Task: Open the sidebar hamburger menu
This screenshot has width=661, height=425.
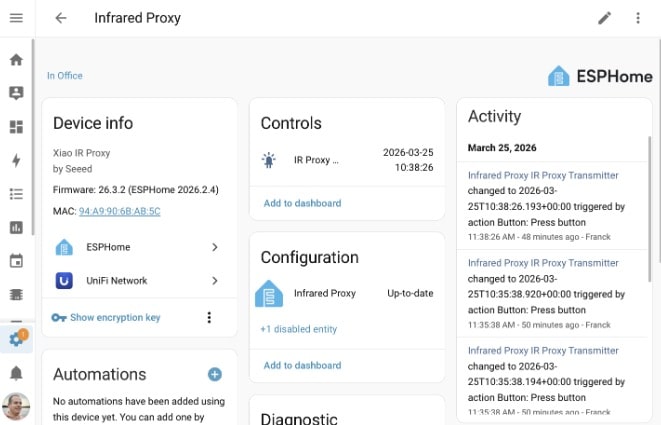Action: pos(16,18)
